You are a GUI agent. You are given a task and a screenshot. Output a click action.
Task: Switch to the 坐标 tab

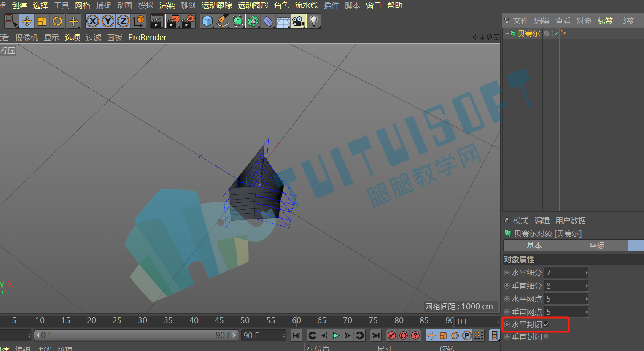[x=597, y=246]
